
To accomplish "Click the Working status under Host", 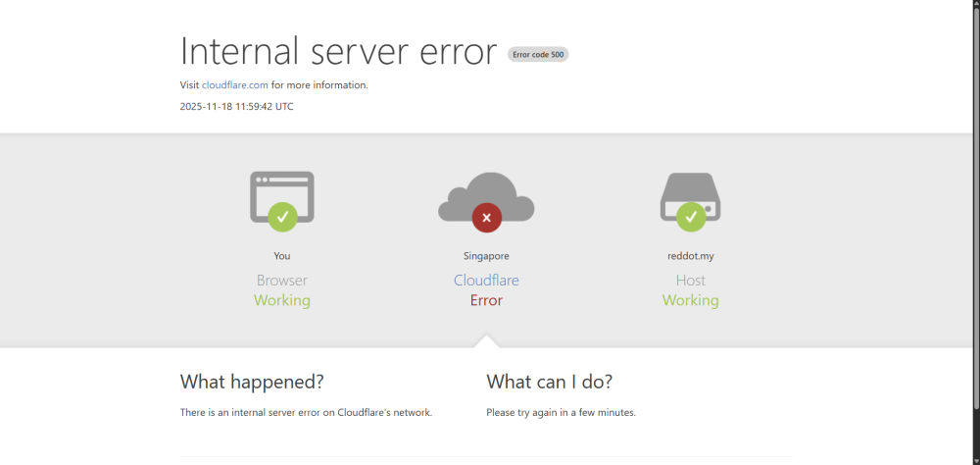I will pyautogui.click(x=691, y=300).
